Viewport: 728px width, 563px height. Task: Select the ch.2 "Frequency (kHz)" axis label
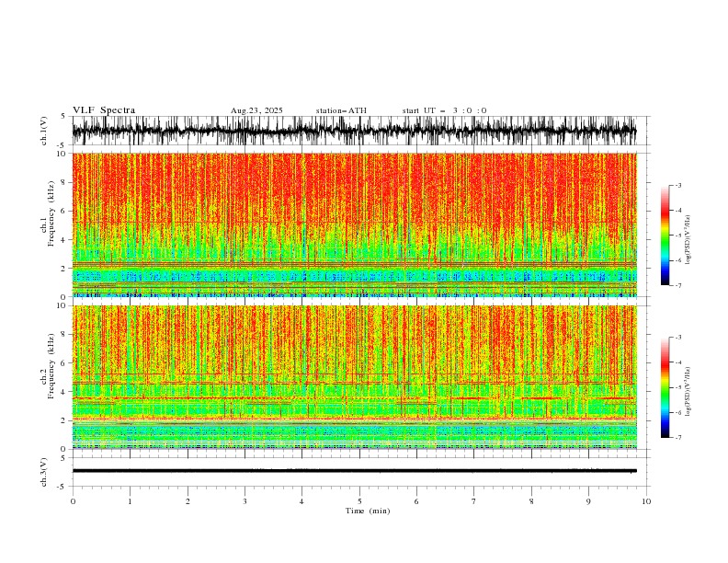(x=51, y=366)
